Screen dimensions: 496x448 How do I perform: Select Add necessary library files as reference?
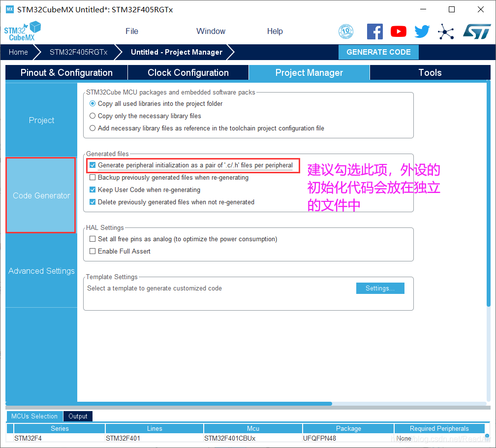click(93, 128)
